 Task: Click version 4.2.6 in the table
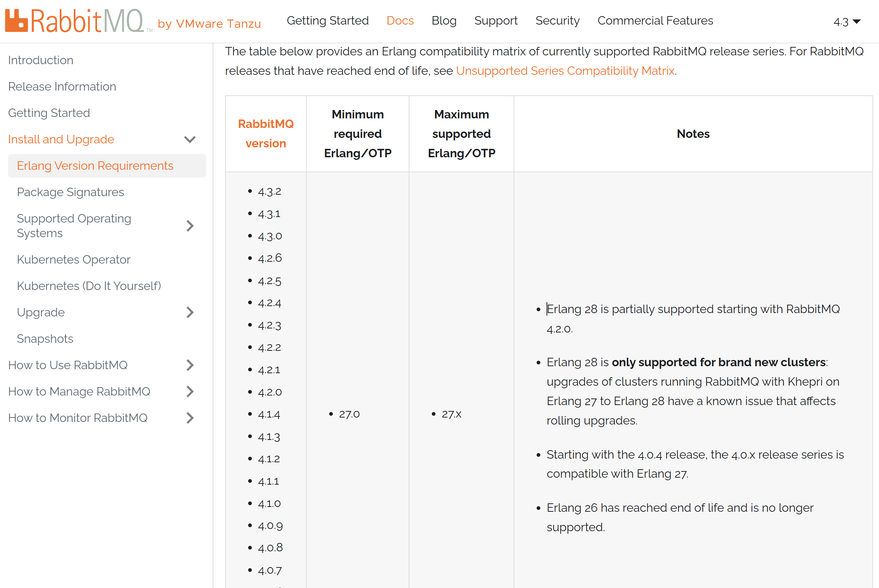[270, 258]
